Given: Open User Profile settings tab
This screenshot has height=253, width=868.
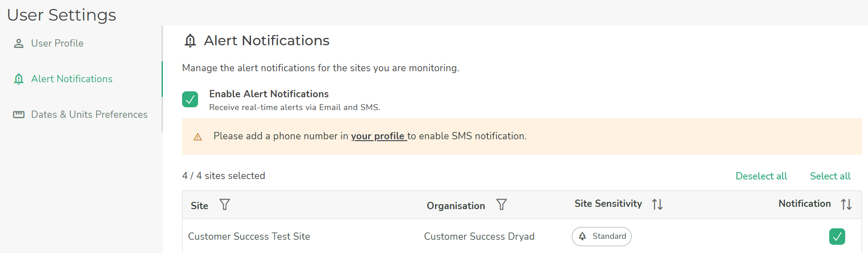Looking at the screenshot, I should pyautogui.click(x=57, y=43).
